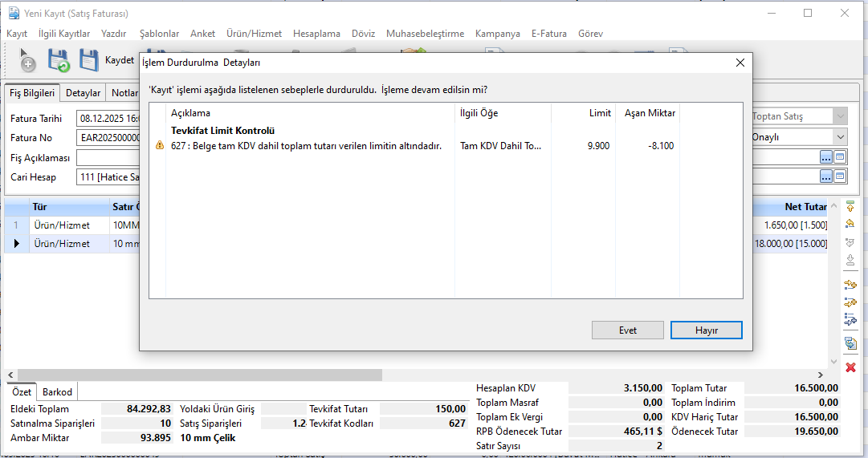Close the İşlem Durdurulma Detayları dialog
868x458 pixels.
pyautogui.click(x=740, y=63)
